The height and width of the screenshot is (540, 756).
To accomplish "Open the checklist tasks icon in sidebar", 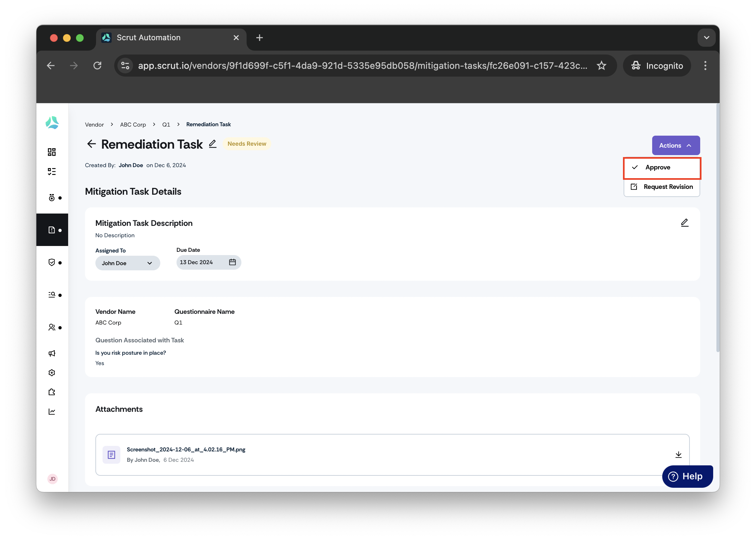I will 52,172.
